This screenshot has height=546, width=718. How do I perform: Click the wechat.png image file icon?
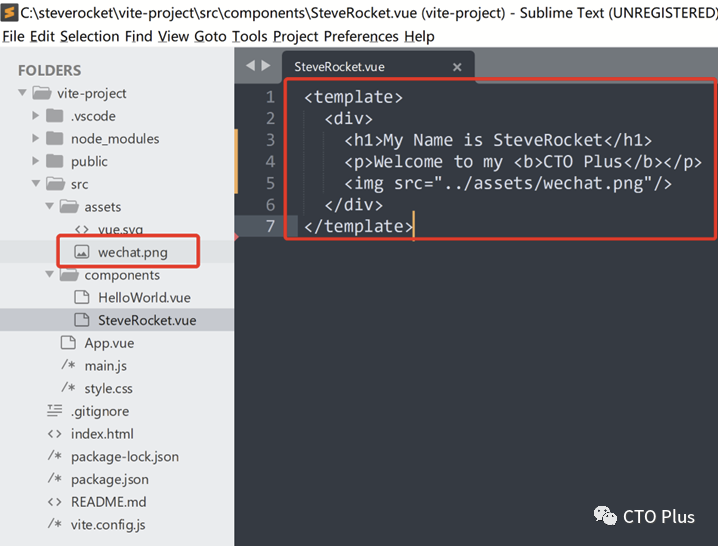point(82,253)
